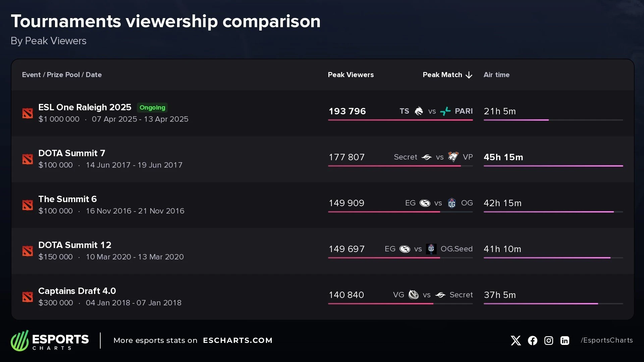
Task: Click OG logo in The Summit 6 row
Action: pyautogui.click(x=452, y=203)
